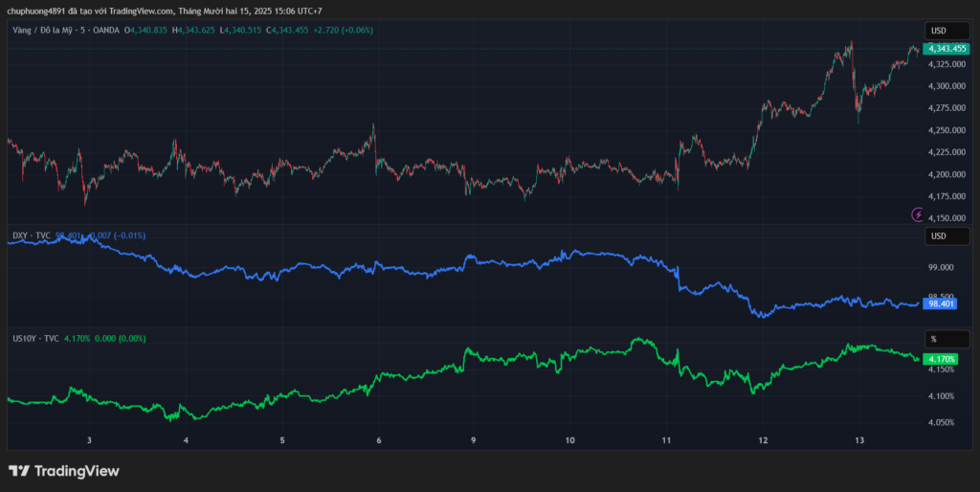This screenshot has height=492, width=980.
Task: Click date label 3 on time axis
Action: click(89, 440)
